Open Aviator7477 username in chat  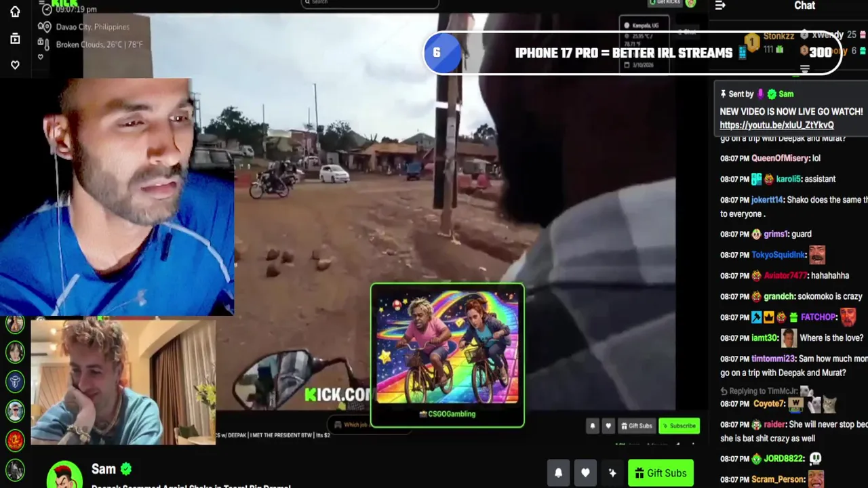pos(785,276)
